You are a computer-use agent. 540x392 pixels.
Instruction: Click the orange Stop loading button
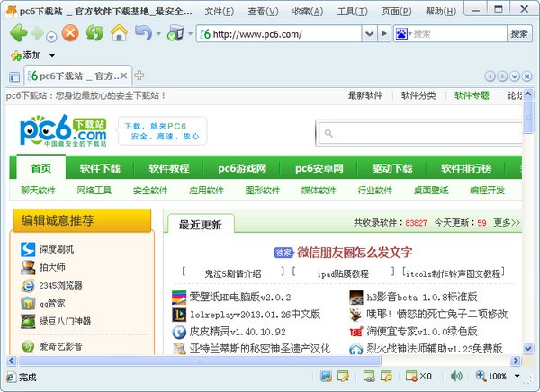70,33
